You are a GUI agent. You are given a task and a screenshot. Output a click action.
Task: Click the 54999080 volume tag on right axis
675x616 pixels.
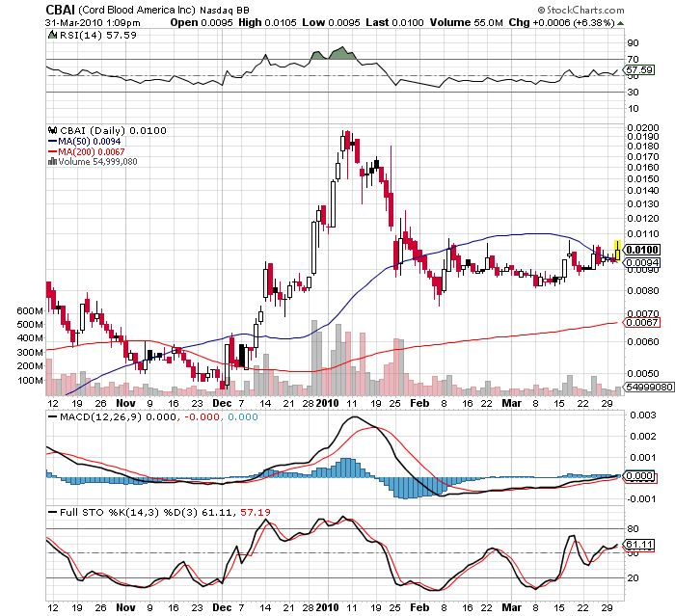click(649, 387)
